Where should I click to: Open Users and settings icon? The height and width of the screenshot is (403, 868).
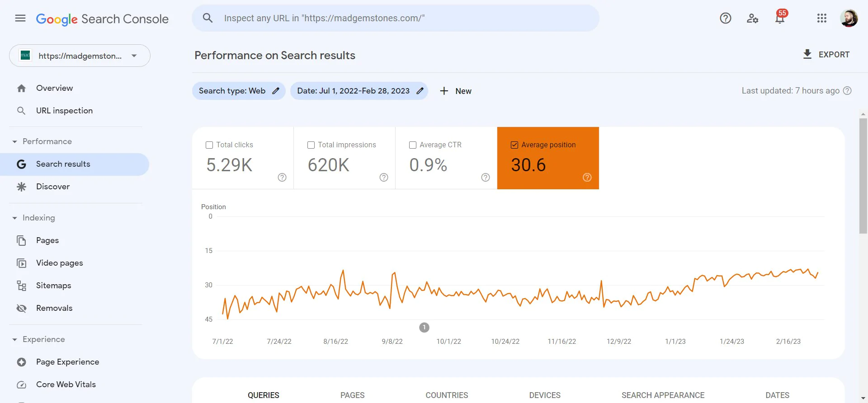pos(752,18)
